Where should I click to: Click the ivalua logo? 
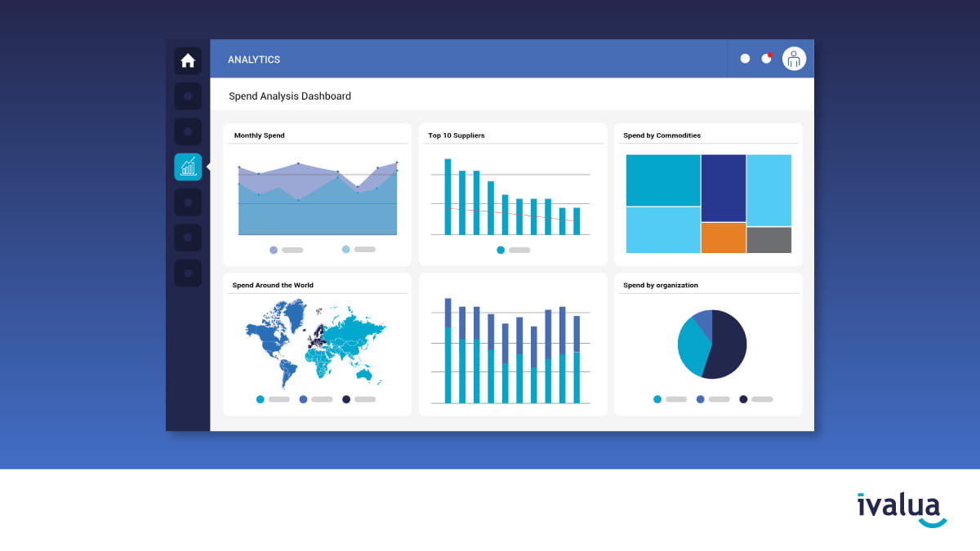pos(901,506)
